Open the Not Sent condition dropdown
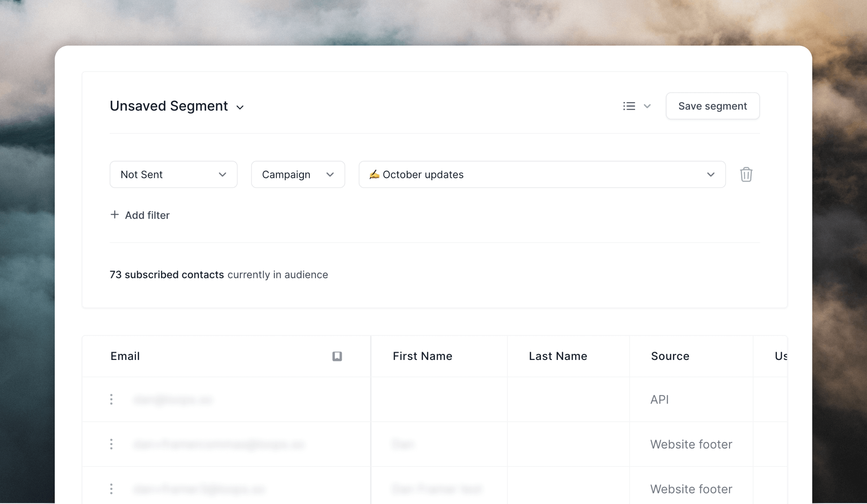The image size is (867, 504). click(x=173, y=174)
